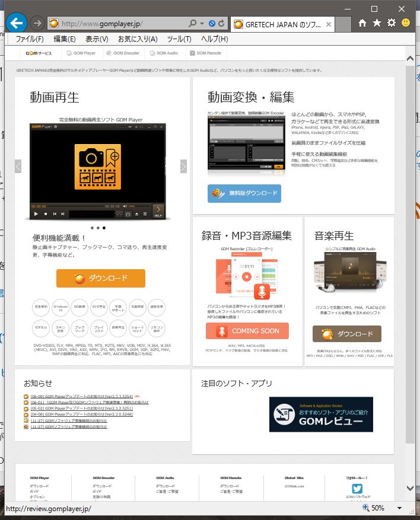Click the GOM サービス logo
This screenshot has width=420, height=520.
click(x=39, y=53)
